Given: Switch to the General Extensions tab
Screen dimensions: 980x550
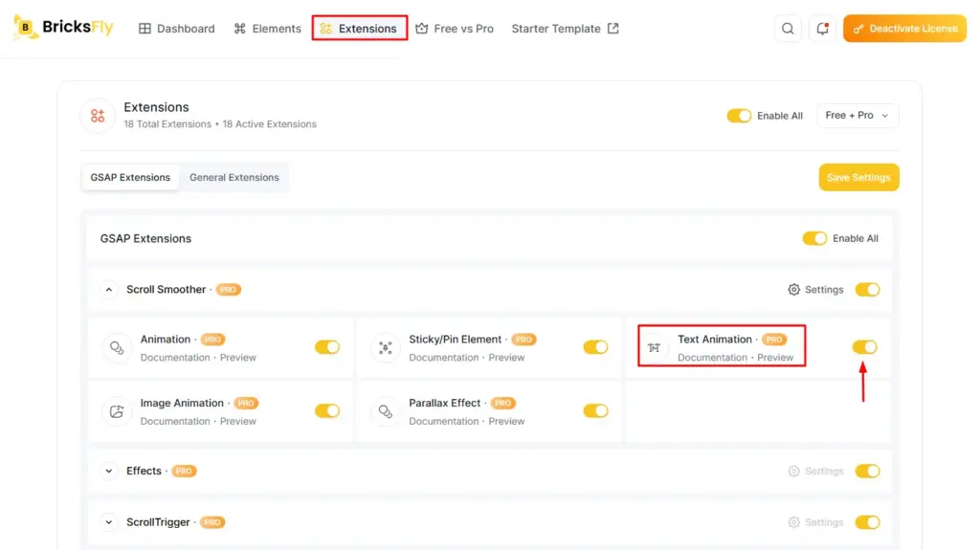Looking at the screenshot, I should 234,178.
